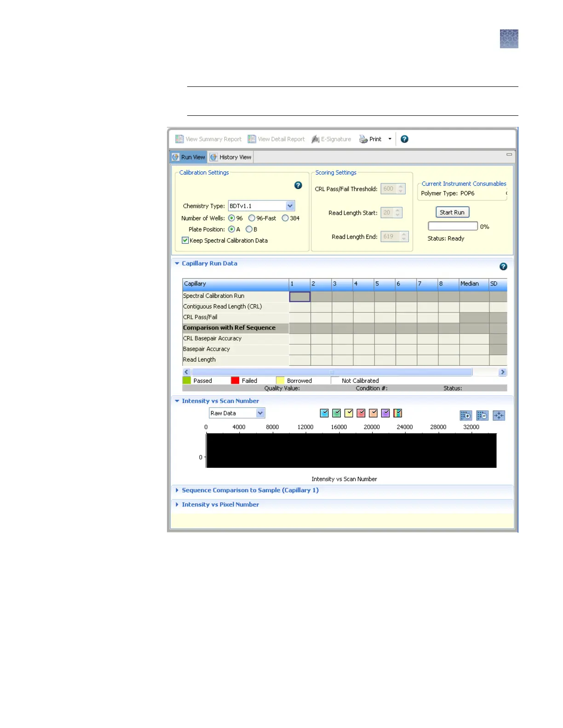Toggle the all-colors dye trace checkbox
Image resolution: width=563 pixels, height=728 pixels.
tap(398, 413)
